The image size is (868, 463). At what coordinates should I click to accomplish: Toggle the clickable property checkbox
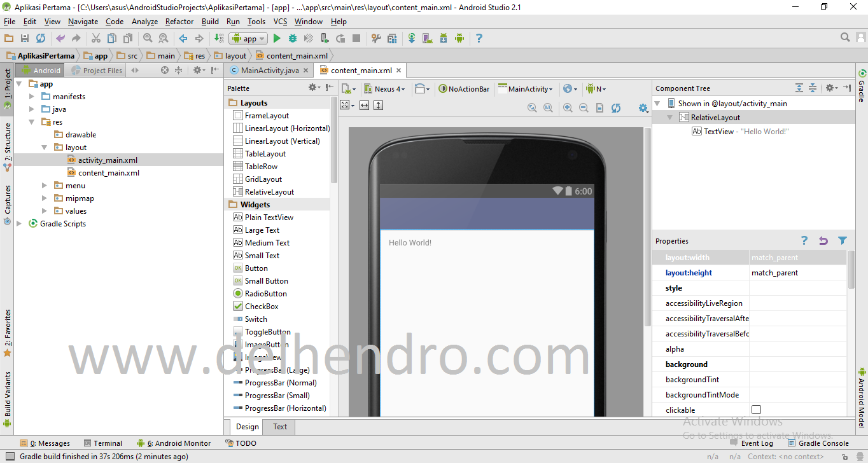(x=756, y=410)
